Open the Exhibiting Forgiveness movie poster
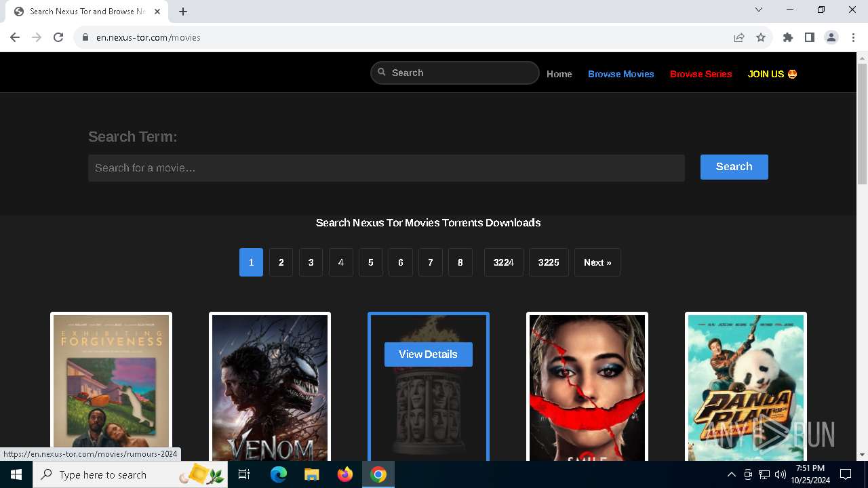This screenshot has width=868, height=488. coord(111,388)
